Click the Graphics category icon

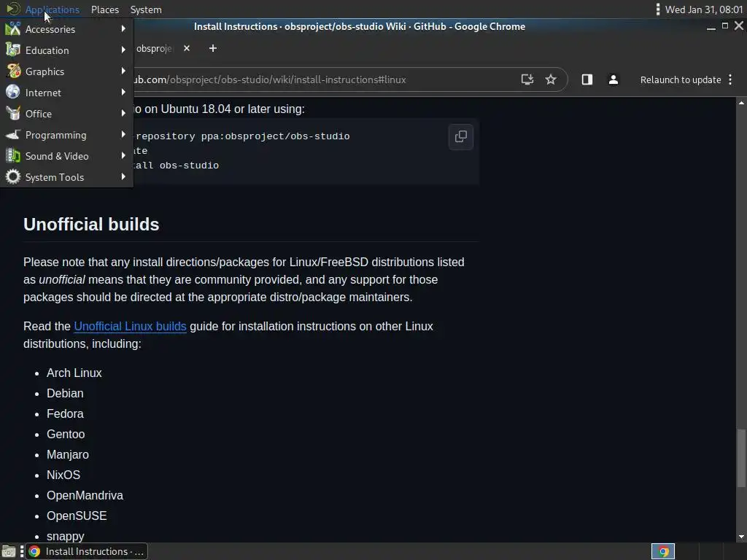tap(13, 71)
